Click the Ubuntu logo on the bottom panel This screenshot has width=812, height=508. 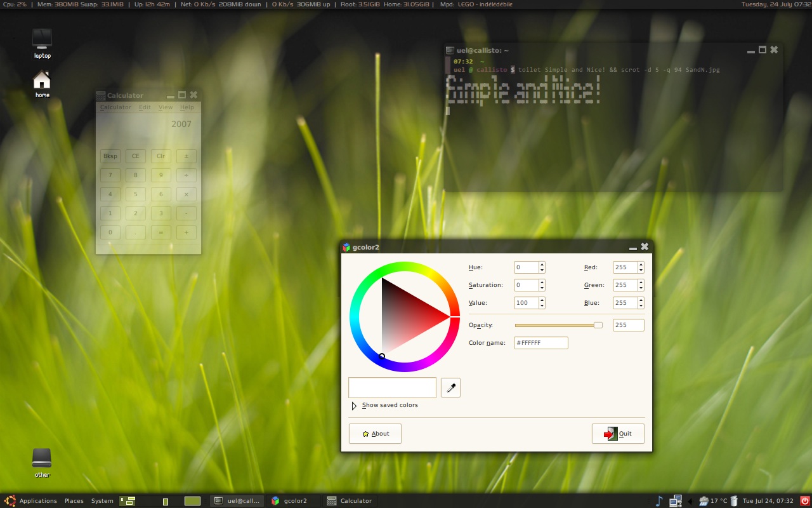tap(9, 500)
